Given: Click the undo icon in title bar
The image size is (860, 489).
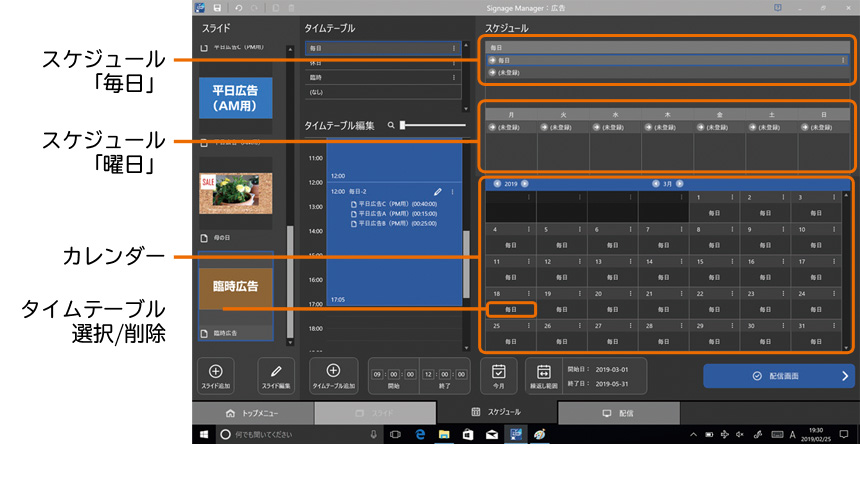Looking at the screenshot, I should pyautogui.click(x=240, y=7).
